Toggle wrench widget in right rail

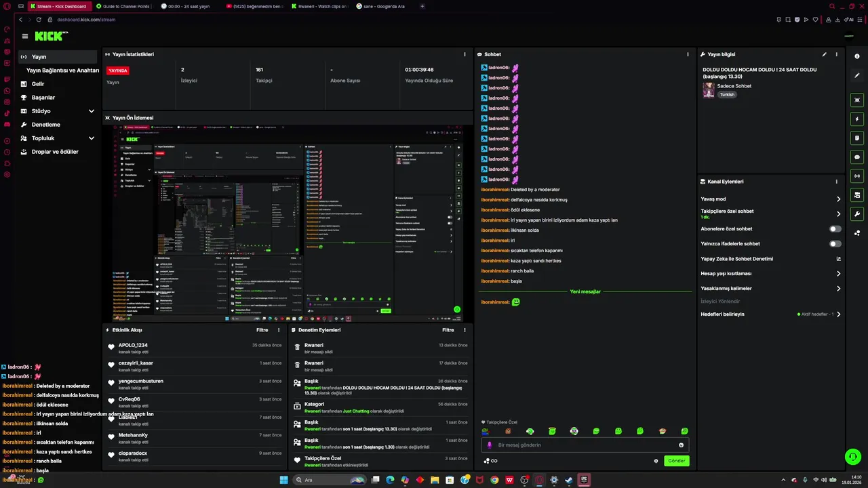tap(857, 214)
